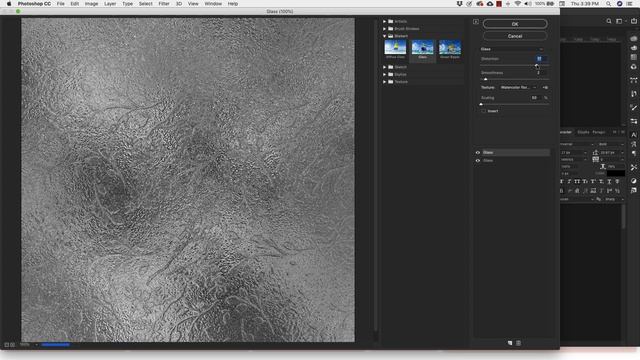Open the Adjustments half-circle dock icon

pyautogui.click(x=633, y=181)
